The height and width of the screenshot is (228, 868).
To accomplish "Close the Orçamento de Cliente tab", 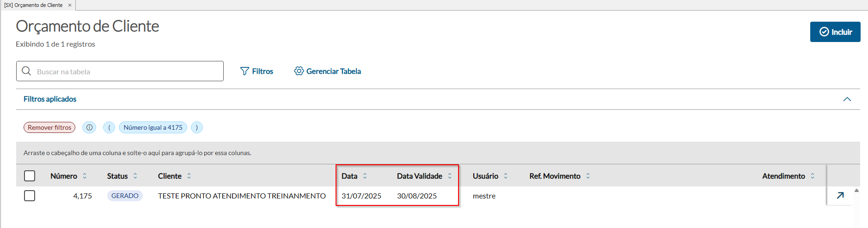I will click(x=70, y=5).
